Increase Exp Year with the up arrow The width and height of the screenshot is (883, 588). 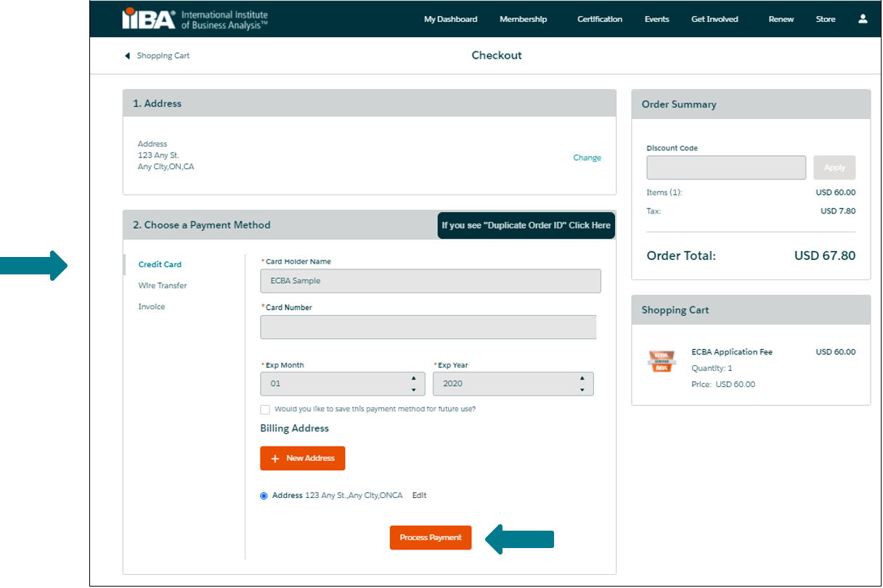coord(582,378)
